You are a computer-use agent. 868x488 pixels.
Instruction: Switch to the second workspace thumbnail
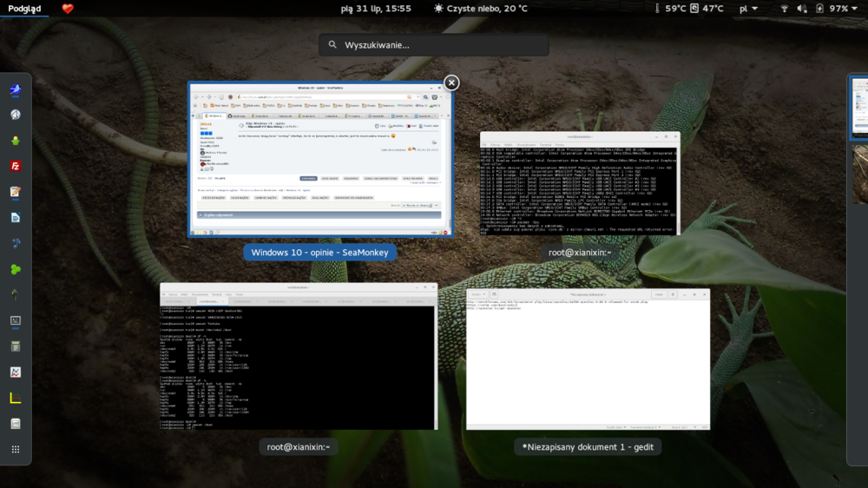(859, 175)
